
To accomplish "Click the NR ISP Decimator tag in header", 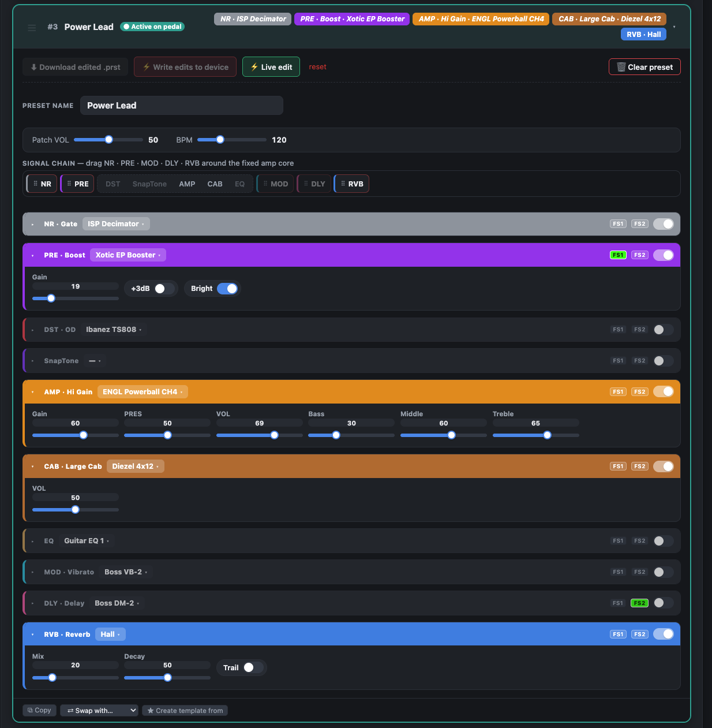I will coord(253,19).
